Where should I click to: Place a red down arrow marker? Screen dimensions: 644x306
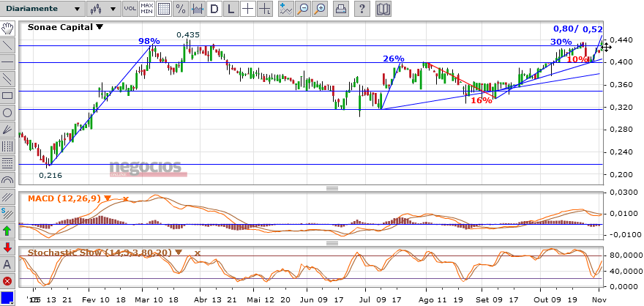pyautogui.click(x=7, y=247)
